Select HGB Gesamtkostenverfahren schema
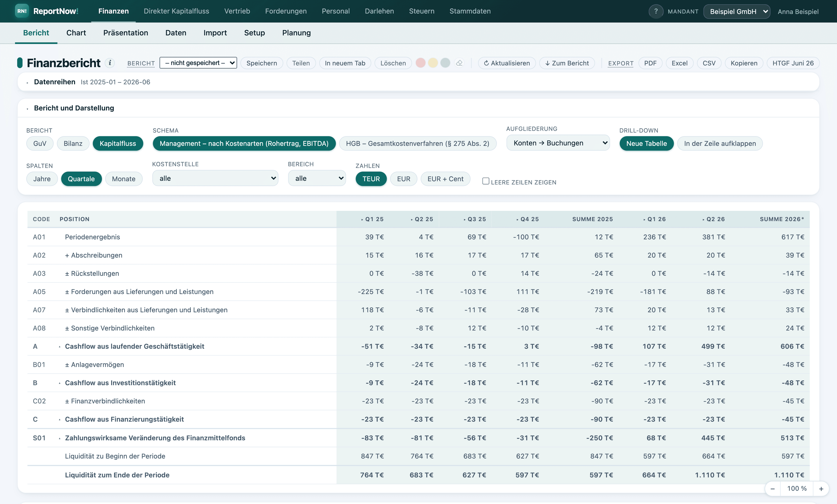The height and width of the screenshot is (504, 837). coord(417,144)
